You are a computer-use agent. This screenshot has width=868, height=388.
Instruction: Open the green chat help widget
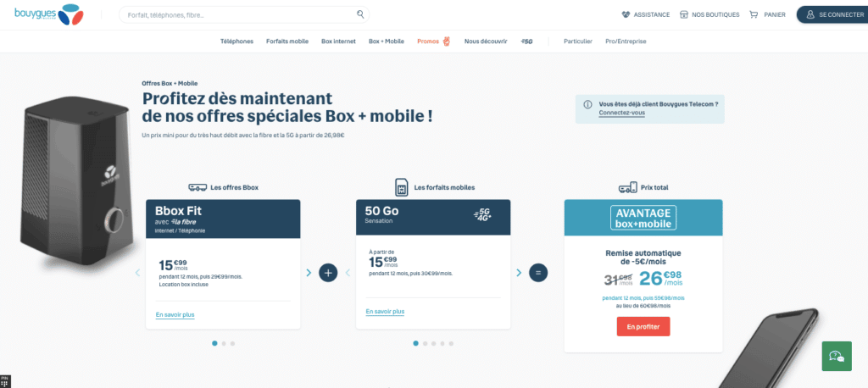[x=837, y=356]
